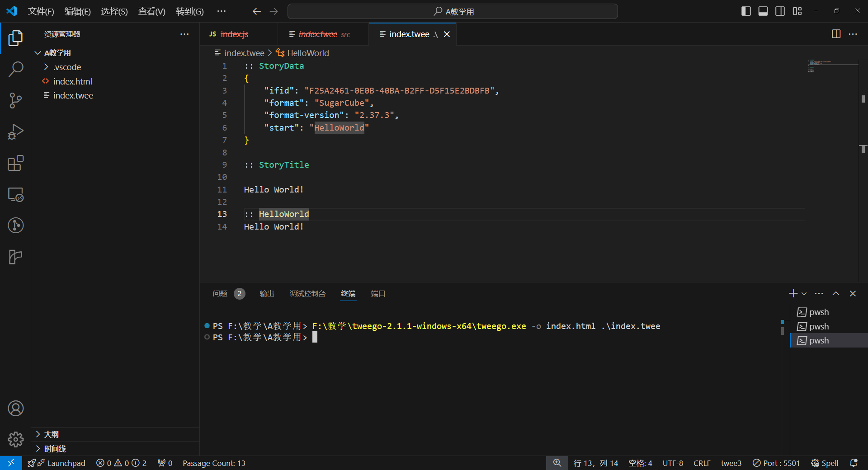Go to line via 行 13, 列 14
Viewport: 868px width, 470px height.
pyautogui.click(x=596, y=463)
